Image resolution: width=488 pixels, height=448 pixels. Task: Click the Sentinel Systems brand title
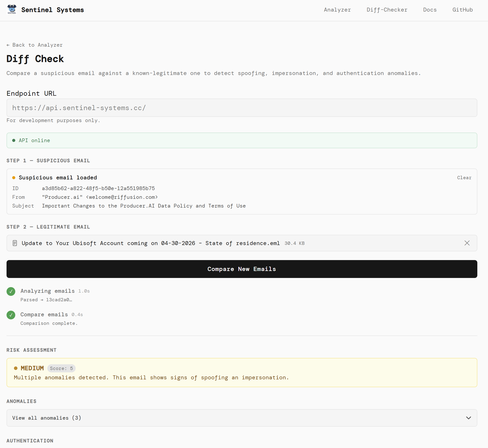click(53, 10)
